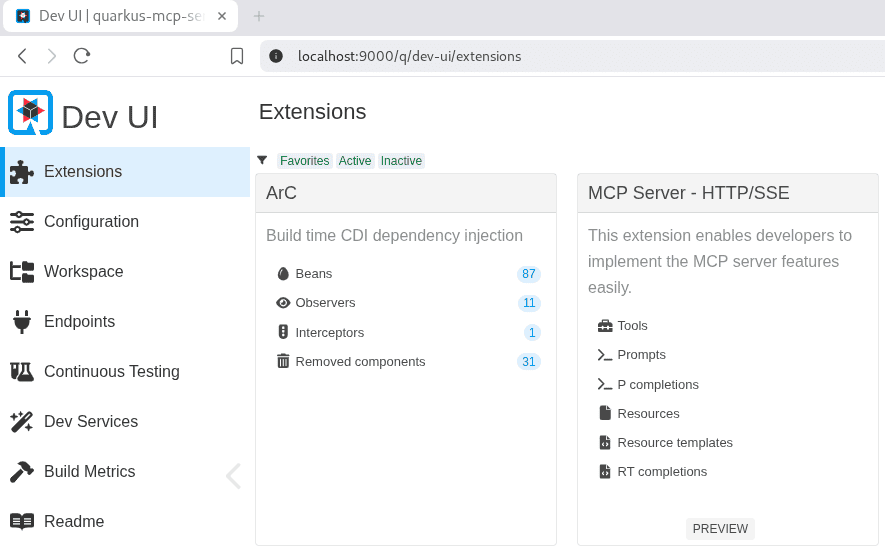
Task: Toggle the Active filter
Action: pos(355,161)
